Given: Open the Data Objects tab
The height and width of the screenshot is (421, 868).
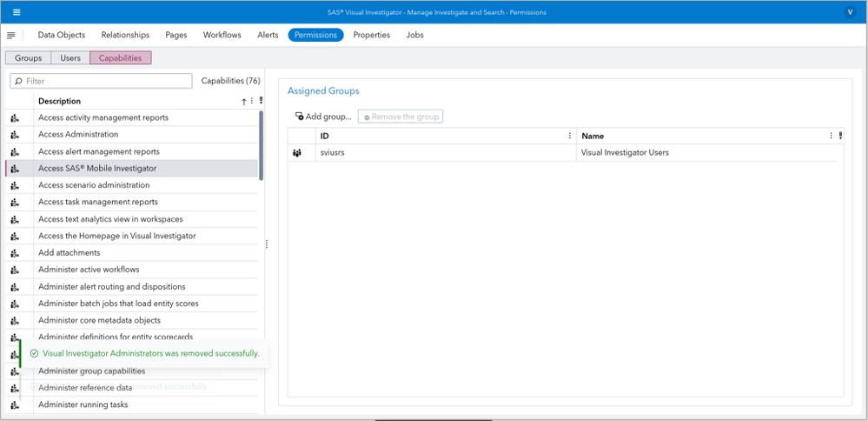Looking at the screenshot, I should pos(62,35).
